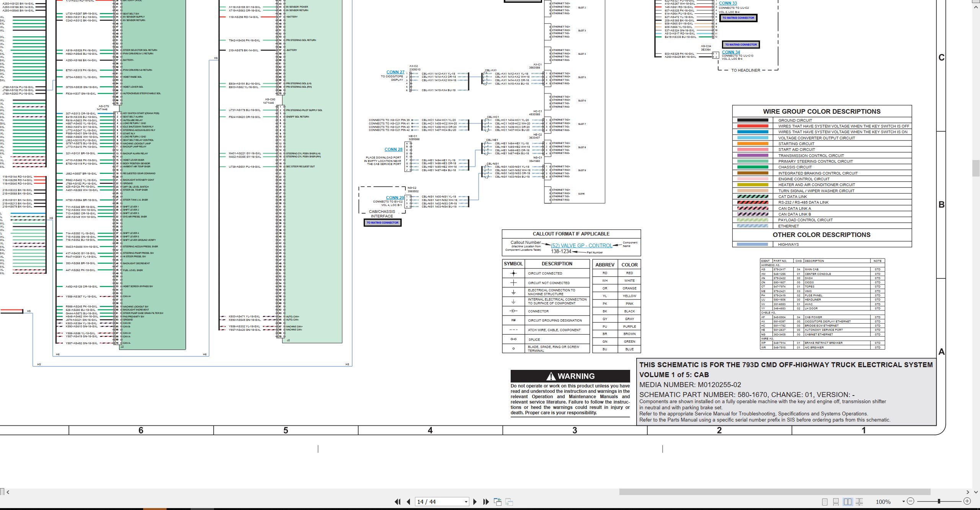Viewport: 980px width, 510px height.
Task: Click the CAN DATA LINK A legend entry
Action: click(822, 208)
